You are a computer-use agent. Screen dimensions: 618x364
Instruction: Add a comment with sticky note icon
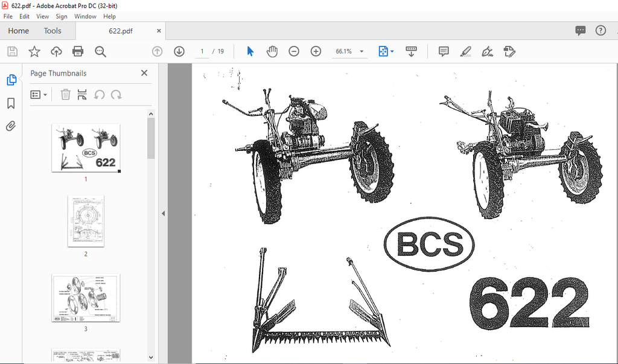(x=444, y=52)
